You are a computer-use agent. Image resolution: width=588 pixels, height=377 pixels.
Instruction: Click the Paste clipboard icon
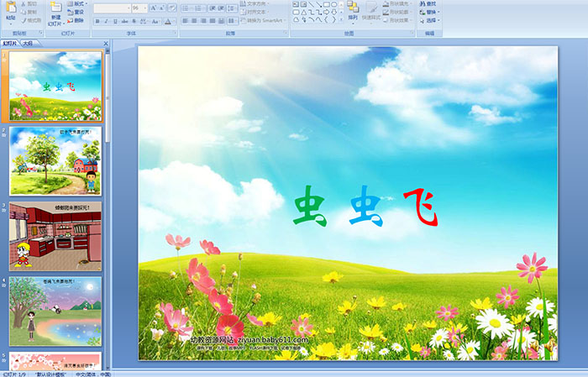tap(11, 8)
